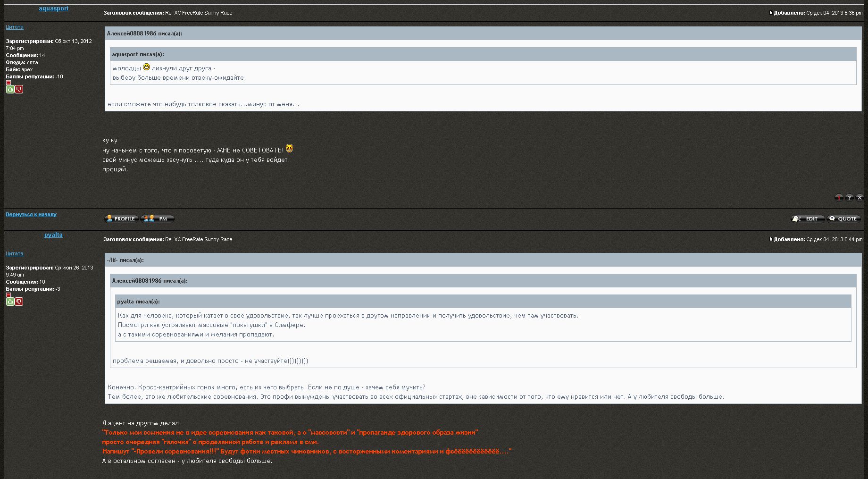868x479 pixels.
Task: Click 'Вернуться к началу' link
Action: click(x=31, y=214)
